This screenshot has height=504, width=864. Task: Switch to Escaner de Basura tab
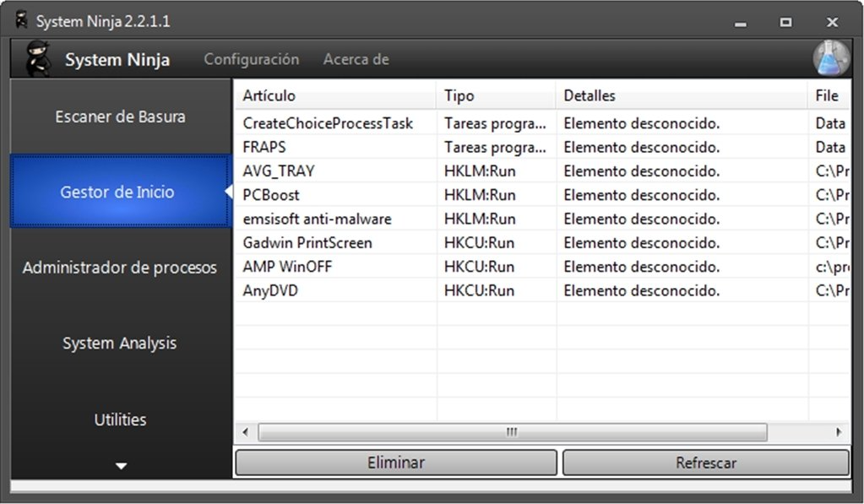tap(120, 117)
